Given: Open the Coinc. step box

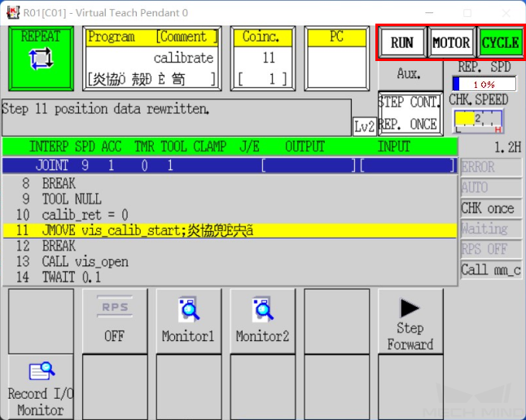Looking at the screenshot, I should (x=263, y=59).
